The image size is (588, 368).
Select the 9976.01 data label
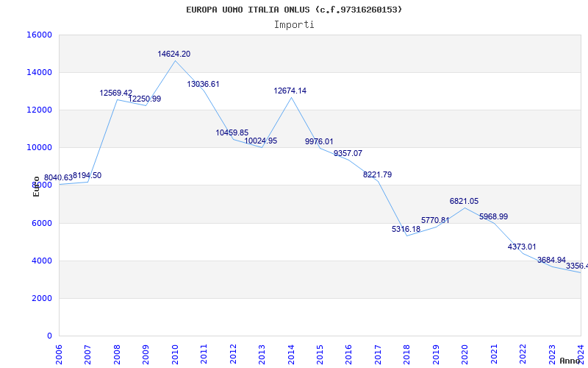point(319,141)
